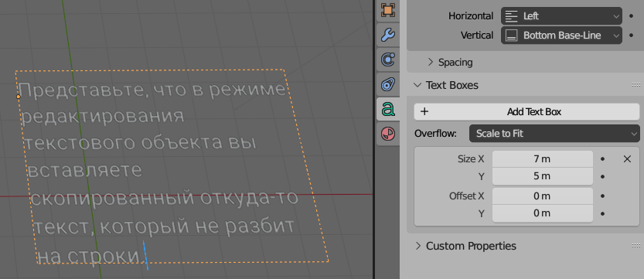Click animate dot next to Offset X
Image resolution: width=644 pixels, height=279 pixels.
tap(602, 196)
